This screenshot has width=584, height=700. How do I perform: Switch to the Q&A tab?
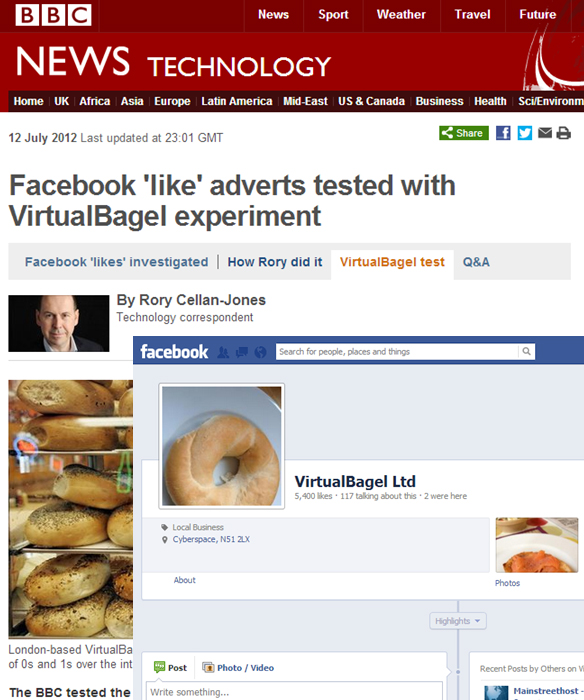coord(476,262)
